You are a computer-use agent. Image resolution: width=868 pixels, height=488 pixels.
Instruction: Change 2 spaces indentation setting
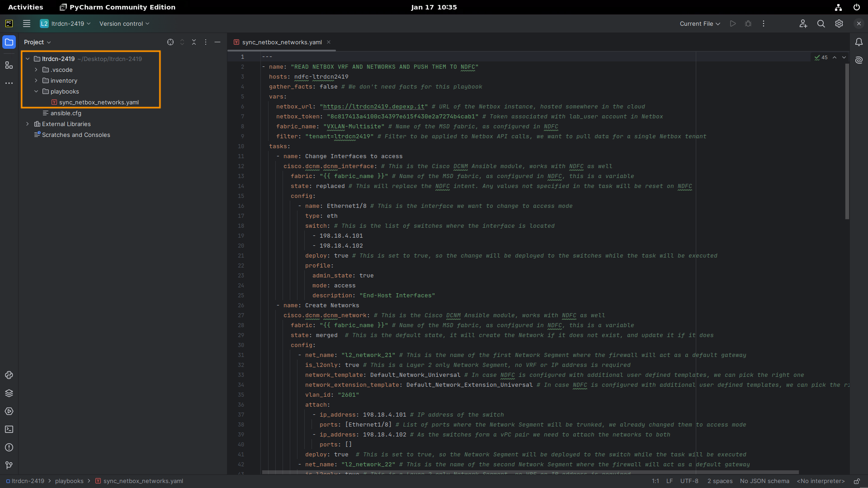(x=720, y=481)
